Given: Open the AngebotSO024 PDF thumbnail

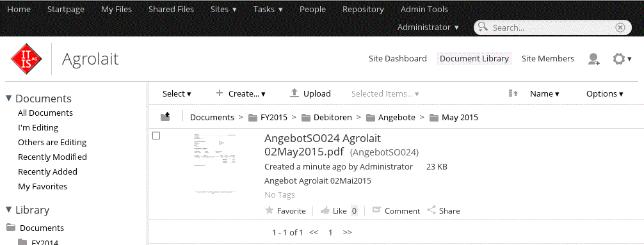Looking at the screenshot, I should click(215, 163).
